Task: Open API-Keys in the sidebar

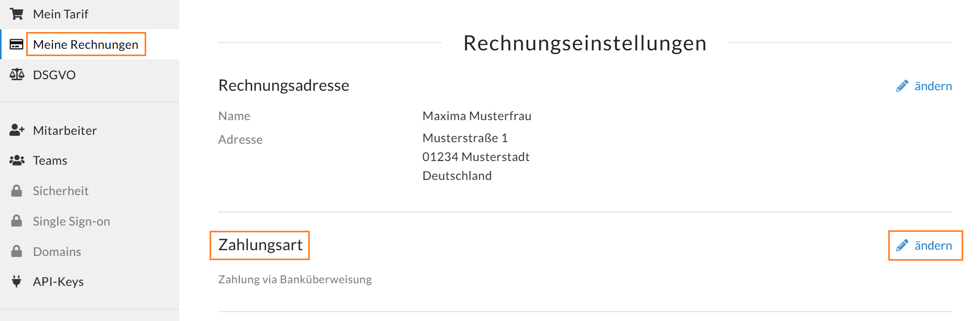Action: 90,282
